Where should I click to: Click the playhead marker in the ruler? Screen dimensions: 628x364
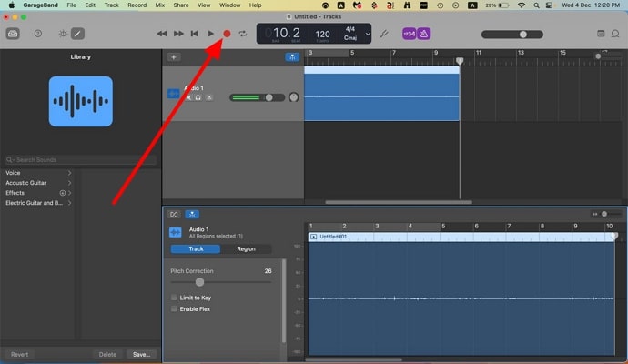[x=460, y=61]
